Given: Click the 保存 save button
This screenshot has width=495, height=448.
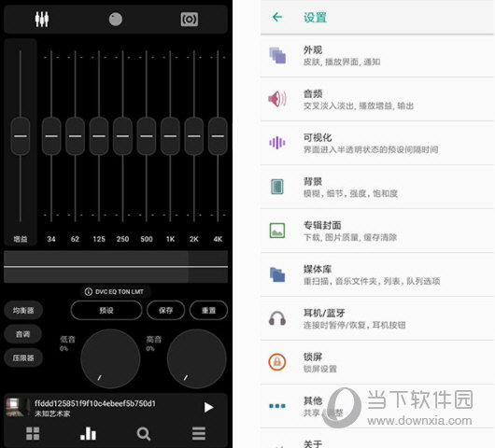Looking at the screenshot, I should tap(165, 311).
